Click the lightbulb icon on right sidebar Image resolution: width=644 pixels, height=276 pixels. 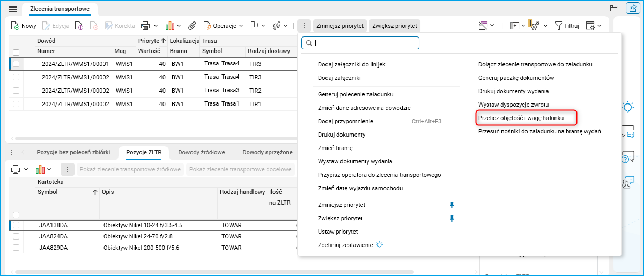click(628, 107)
